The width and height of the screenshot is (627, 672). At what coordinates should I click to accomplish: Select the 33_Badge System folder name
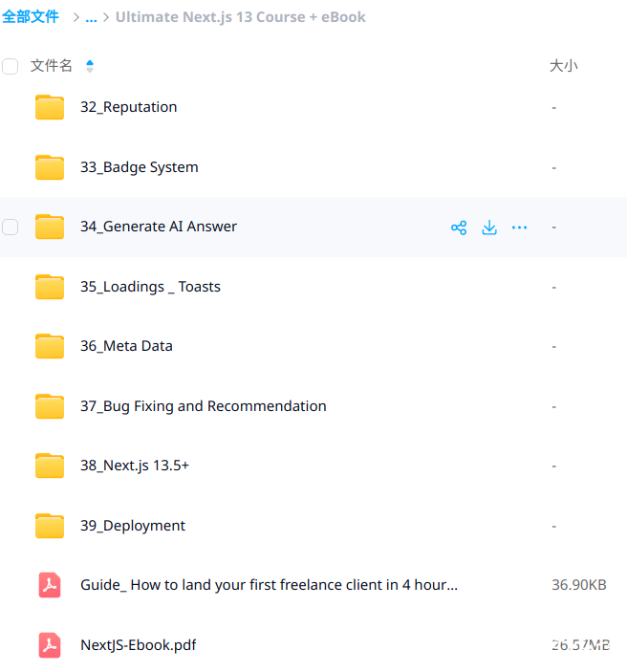pyautogui.click(x=140, y=167)
